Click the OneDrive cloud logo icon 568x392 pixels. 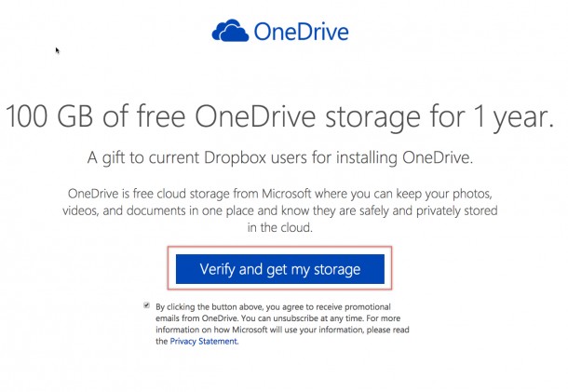pos(231,33)
